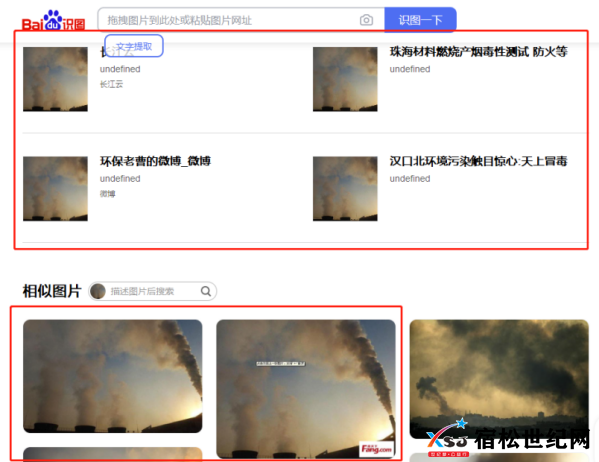The height and width of the screenshot is (462, 599).
Task: Focus the 描述图片后搜索 input field
Action: (154, 291)
